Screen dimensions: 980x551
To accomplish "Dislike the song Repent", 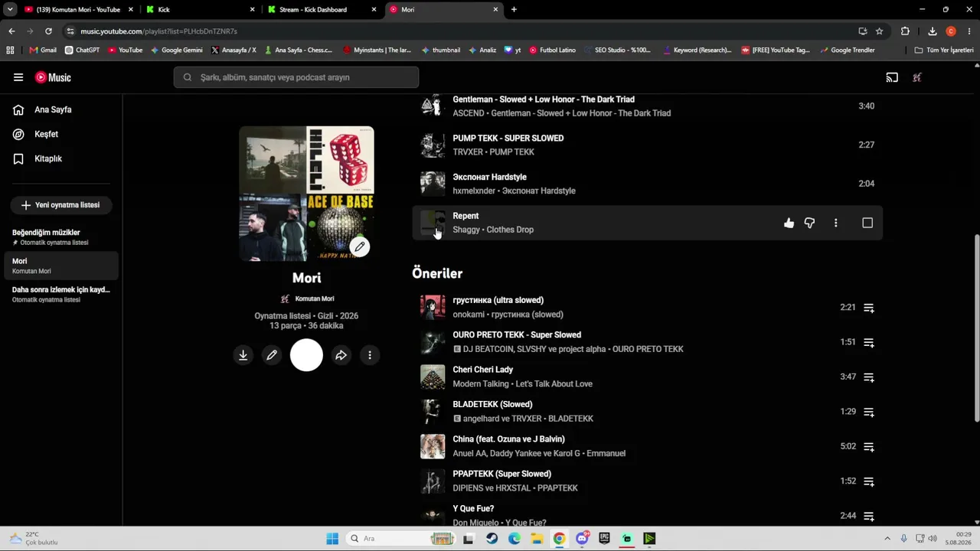I will coord(809,223).
